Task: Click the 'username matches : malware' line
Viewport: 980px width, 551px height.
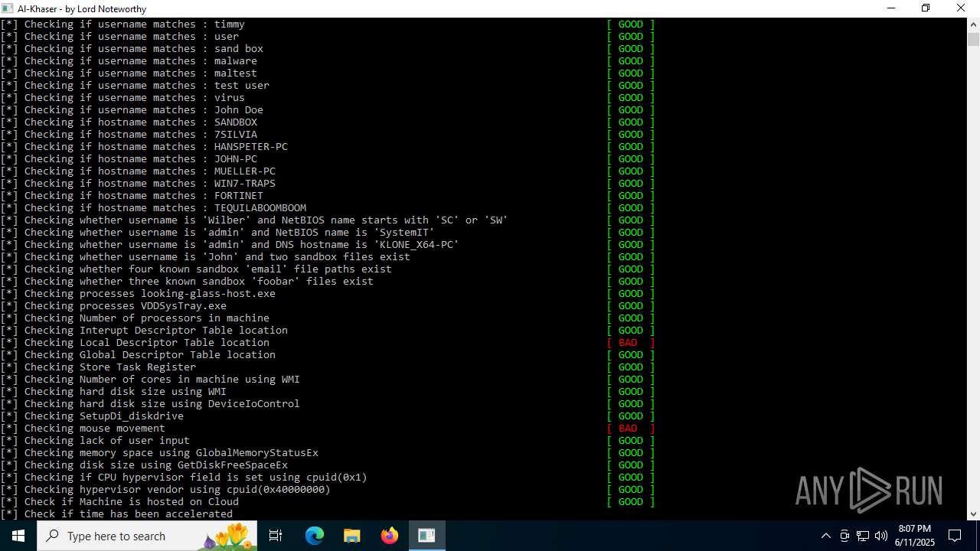Action: click(129, 61)
